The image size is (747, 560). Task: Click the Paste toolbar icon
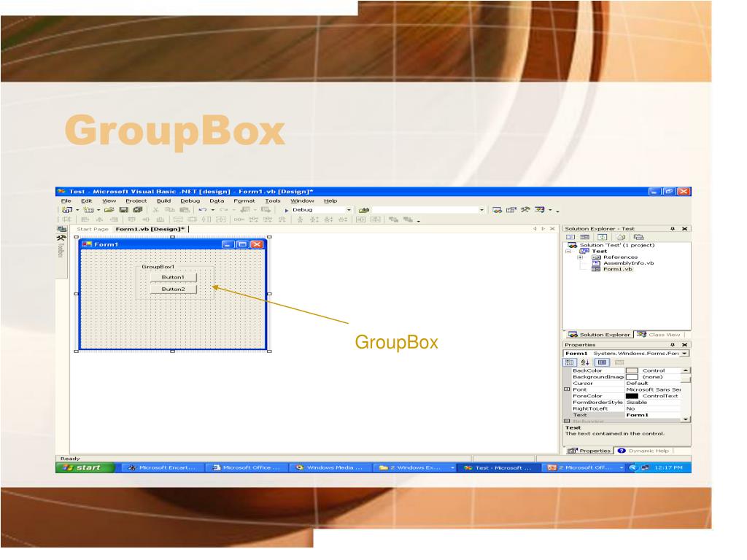[x=185, y=210]
